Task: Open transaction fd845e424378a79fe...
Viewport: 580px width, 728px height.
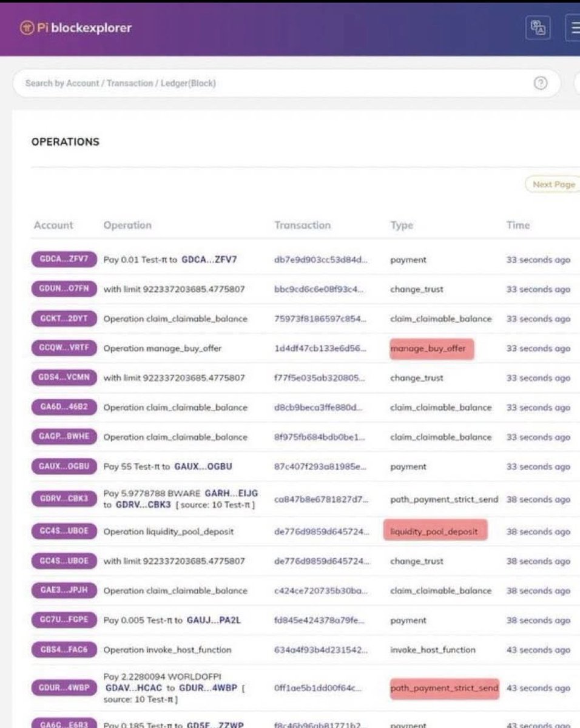Action: click(320, 621)
